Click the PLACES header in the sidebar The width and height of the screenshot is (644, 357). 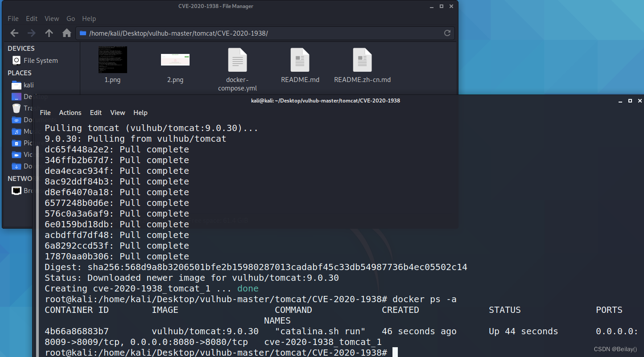(20, 73)
